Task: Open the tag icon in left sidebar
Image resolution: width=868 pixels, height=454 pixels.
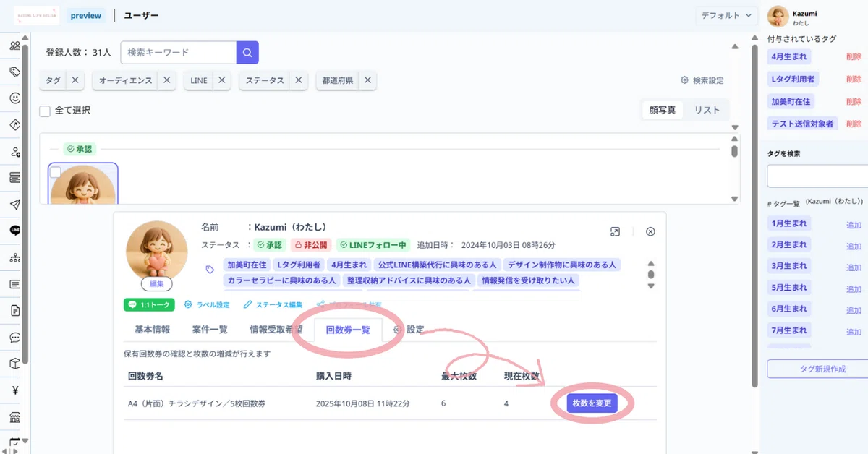Action: pyautogui.click(x=14, y=72)
